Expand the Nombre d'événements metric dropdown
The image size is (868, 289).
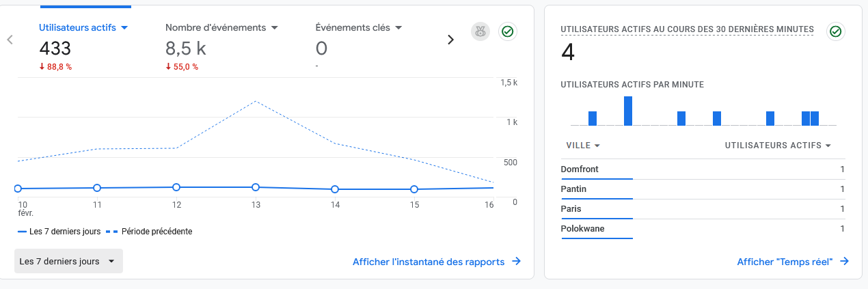tap(275, 28)
